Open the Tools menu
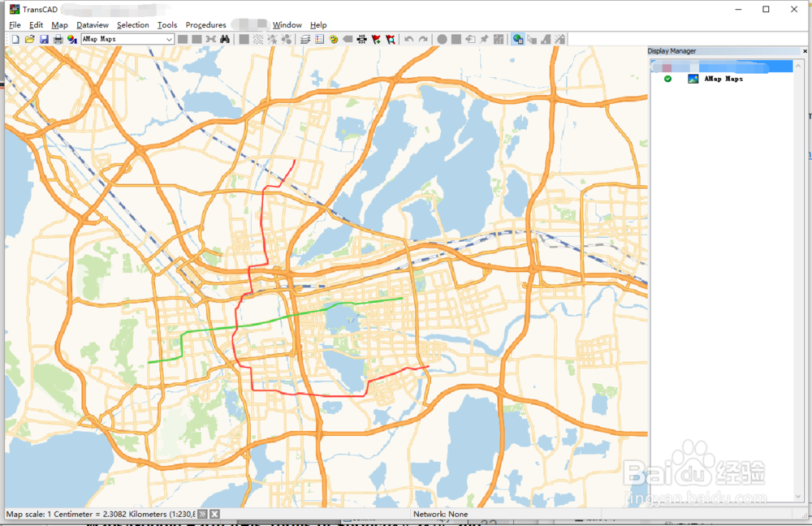812x526 pixels. point(167,25)
